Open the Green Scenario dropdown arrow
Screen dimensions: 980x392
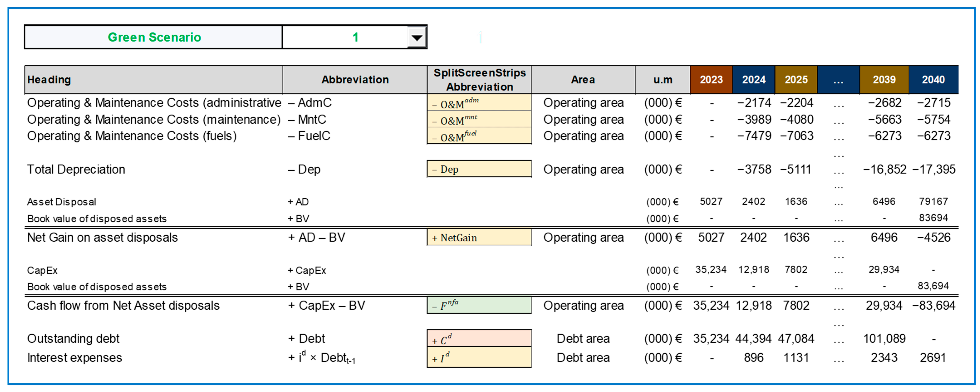[x=417, y=38]
